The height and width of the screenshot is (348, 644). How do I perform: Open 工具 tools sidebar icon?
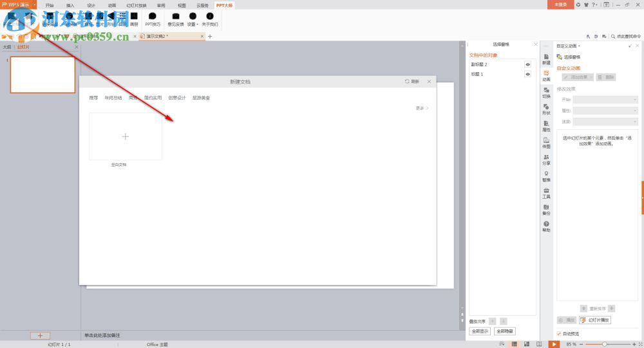coord(546,193)
